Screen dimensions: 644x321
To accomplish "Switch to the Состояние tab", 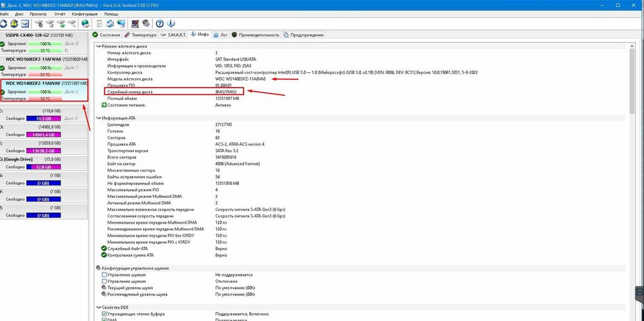I will coord(106,35).
